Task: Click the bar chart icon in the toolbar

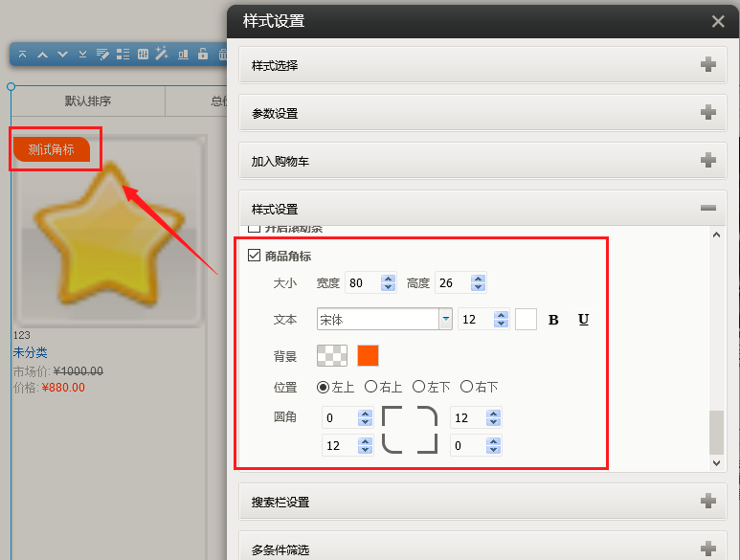Action: tap(183, 55)
